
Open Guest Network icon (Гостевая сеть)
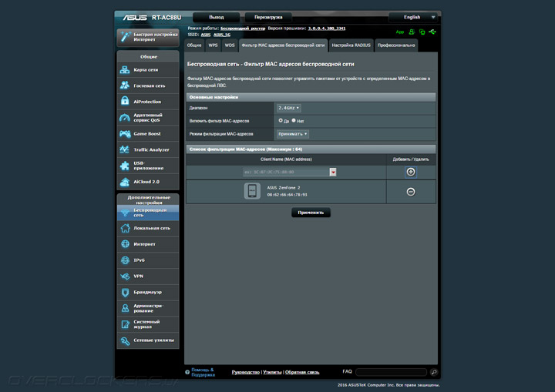(125, 85)
